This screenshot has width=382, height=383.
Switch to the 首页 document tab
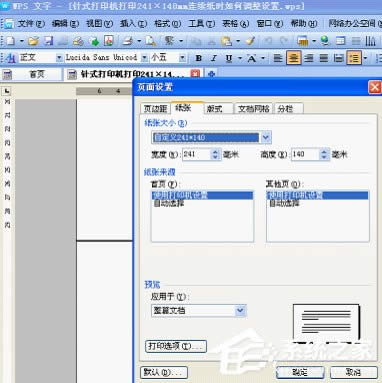tap(32, 74)
